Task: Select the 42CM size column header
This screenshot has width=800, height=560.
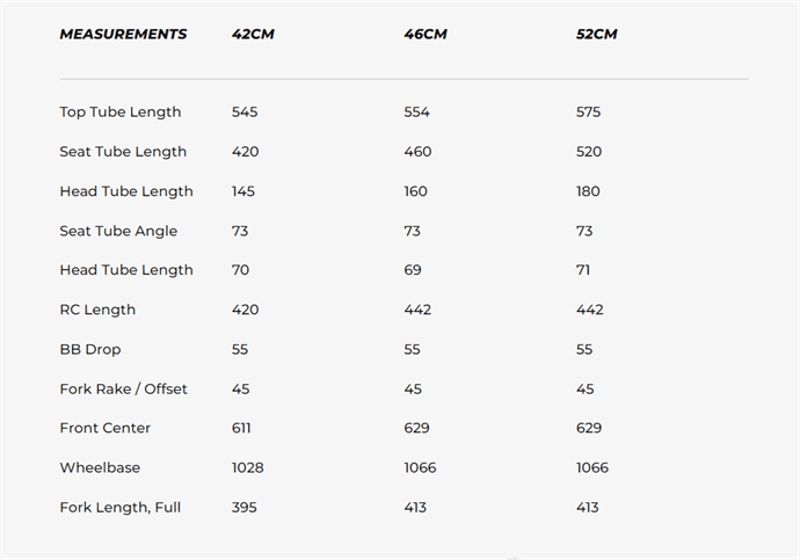Action: (252, 34)
